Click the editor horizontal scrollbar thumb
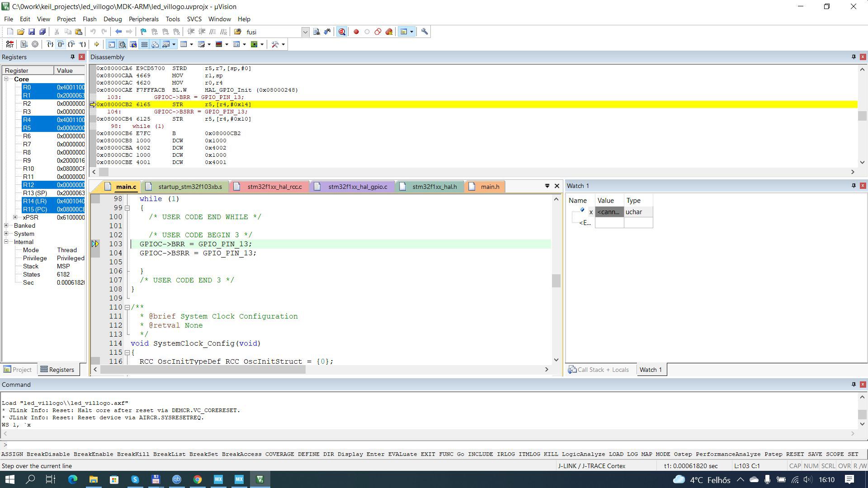The width and height of the screenshot is (868, 488). click(203, 370)
